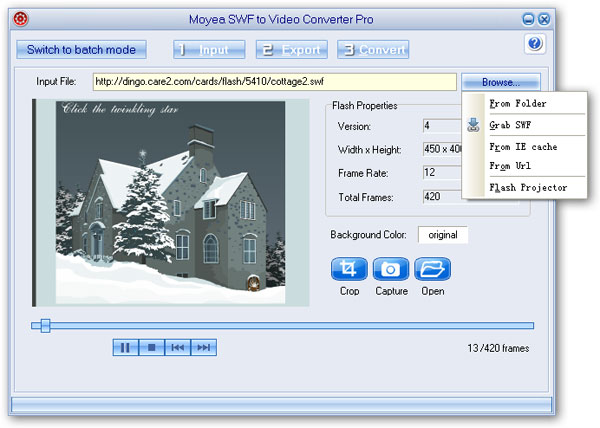Viewport: 600px width, 428px height.
Task: Click the Flash Properties group label
Action: [365, 106]
